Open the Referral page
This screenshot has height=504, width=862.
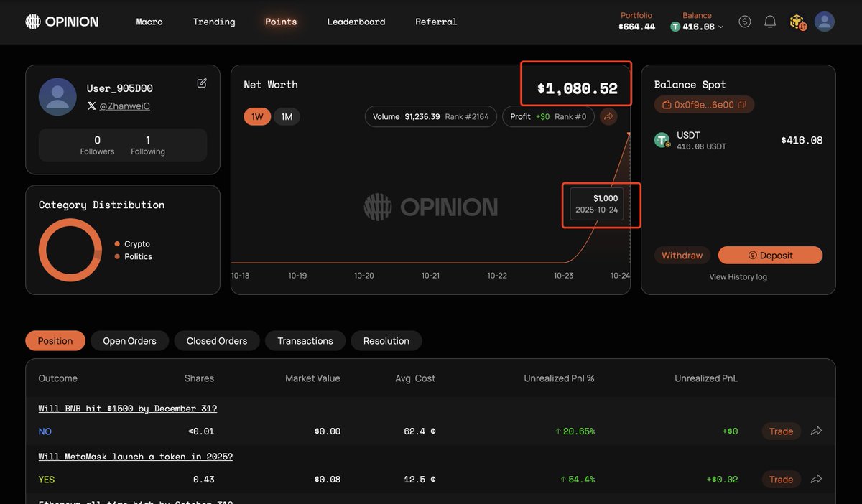coord(436,22)
